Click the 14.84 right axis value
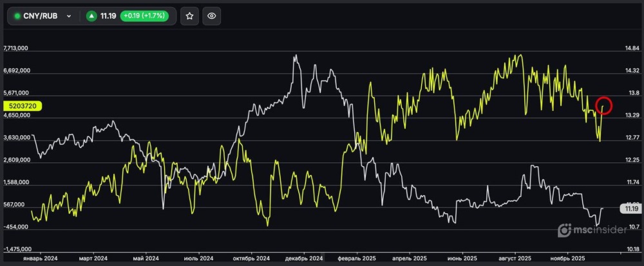 (631, 48)
